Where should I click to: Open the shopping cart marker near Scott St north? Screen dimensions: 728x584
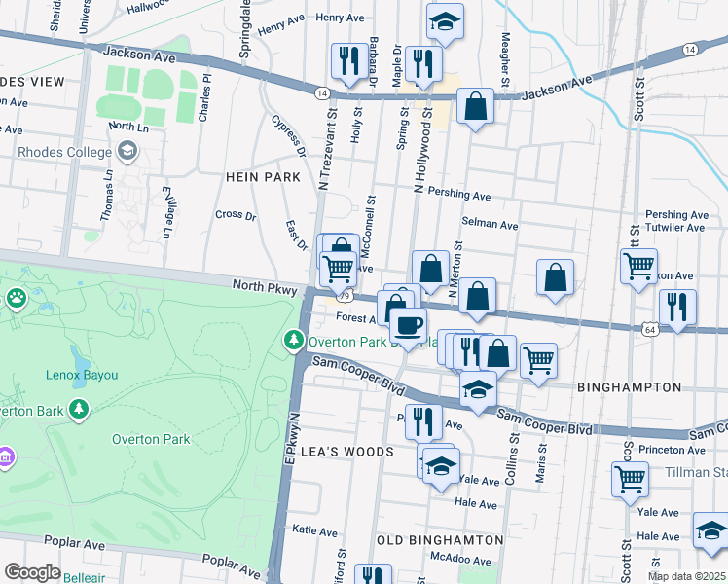click(x=638, y=267)
